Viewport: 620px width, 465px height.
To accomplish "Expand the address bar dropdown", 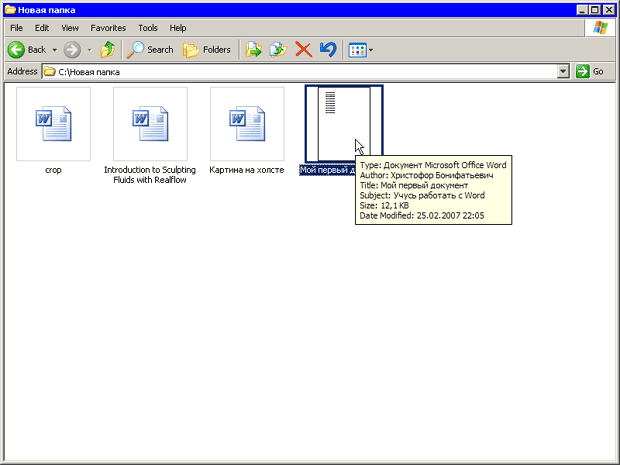I will pos(563,72).
